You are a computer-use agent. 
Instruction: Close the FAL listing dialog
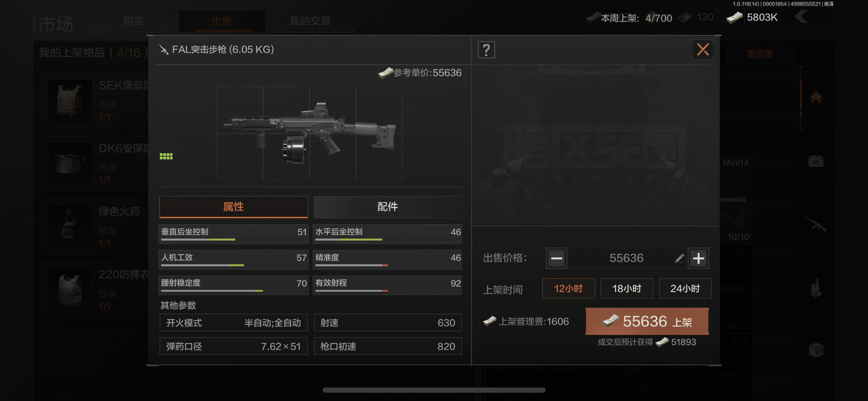click(x=703, y=49)
